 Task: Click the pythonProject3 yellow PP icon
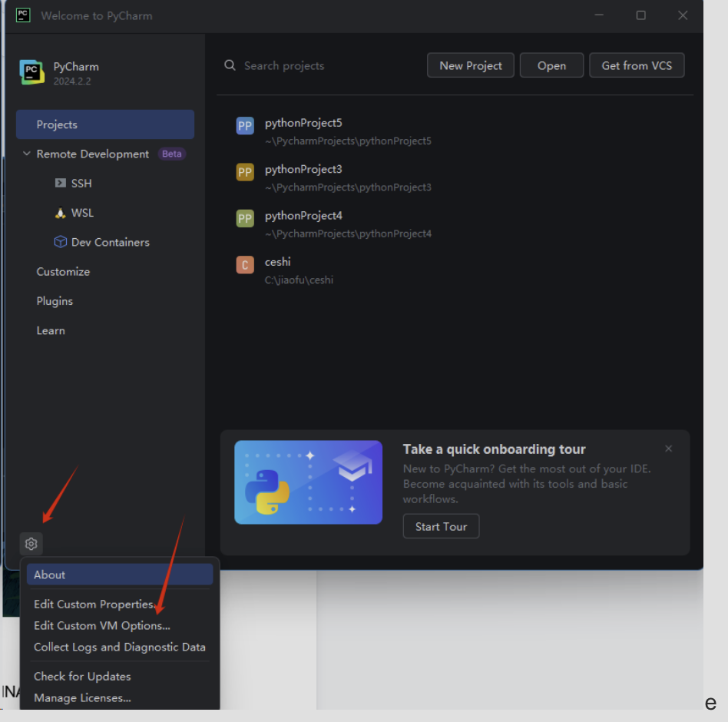(x=245, y=172)
